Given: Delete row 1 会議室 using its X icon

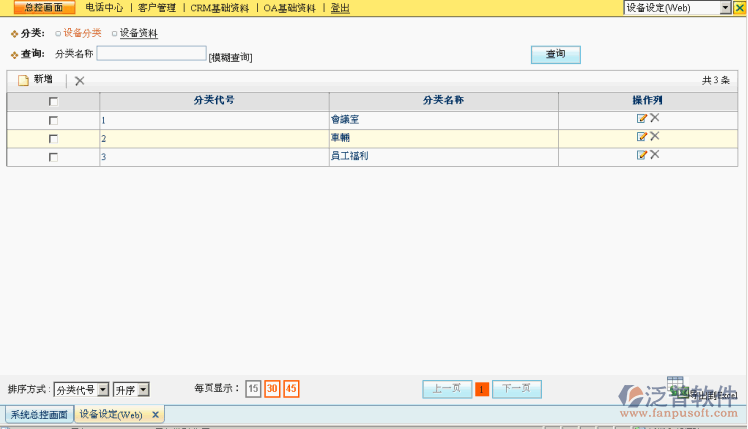Looking at the screenshot, I should (x=655, y=118).
